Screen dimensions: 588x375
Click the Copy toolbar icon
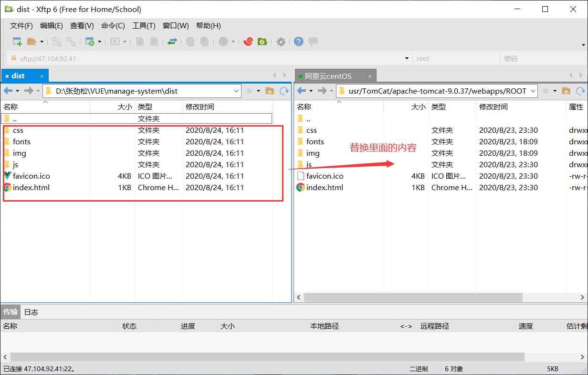190,42
